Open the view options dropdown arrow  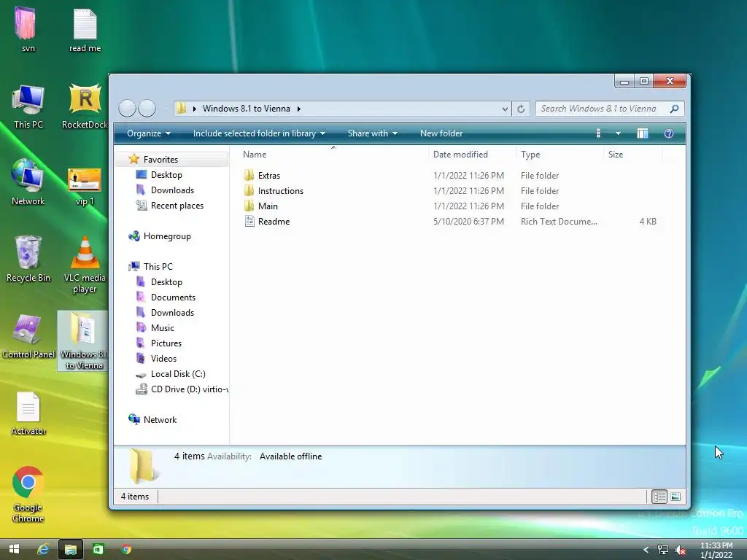[x=618, y=133]
